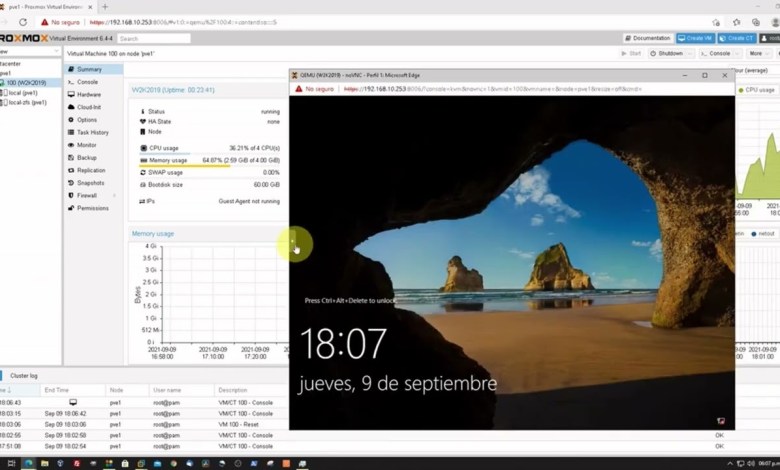The image size is (780, 470).
Task: Click the Create VM button
Action: (x=695, y=38)
